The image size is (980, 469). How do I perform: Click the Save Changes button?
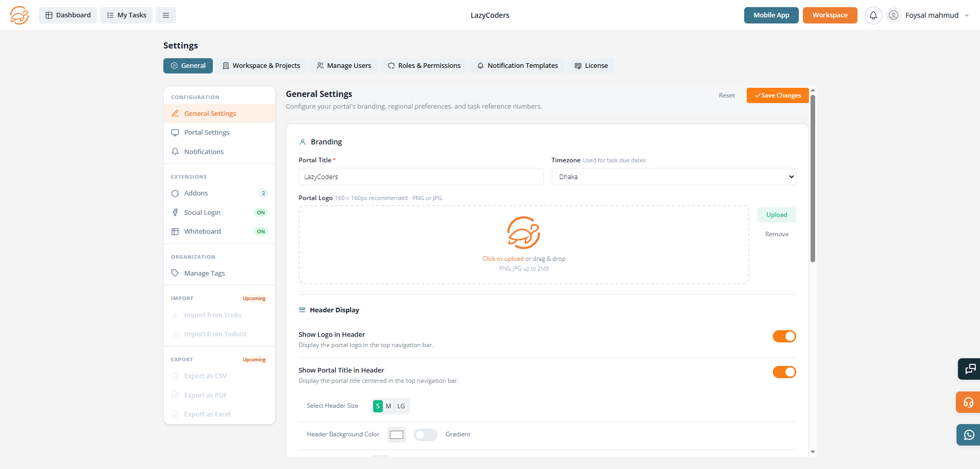(777, 95)
